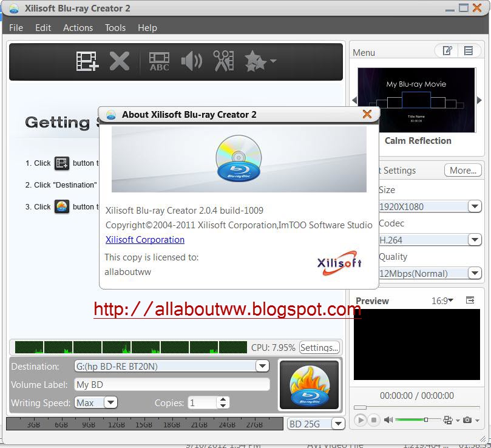The image size is (491, 448).
Task: Maximize the Xilisoft Blu-ray Creator window
Action: [x=464, y=8]
